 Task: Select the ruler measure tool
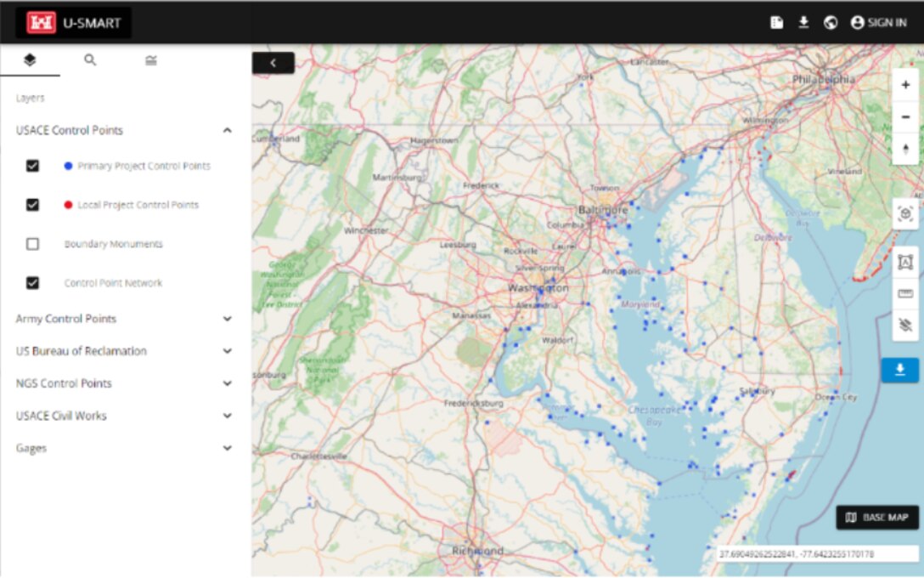904,293
